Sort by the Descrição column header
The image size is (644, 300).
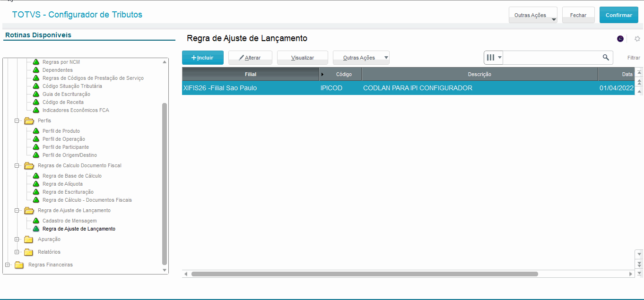479,74
